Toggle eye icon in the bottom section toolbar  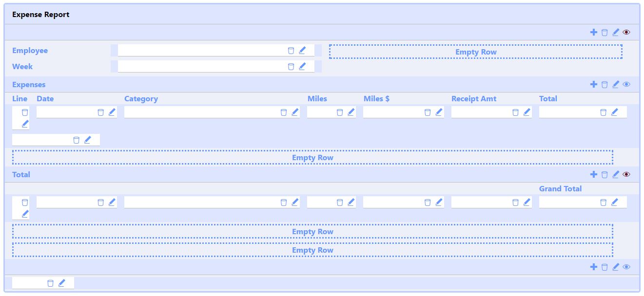pos(626,267)
